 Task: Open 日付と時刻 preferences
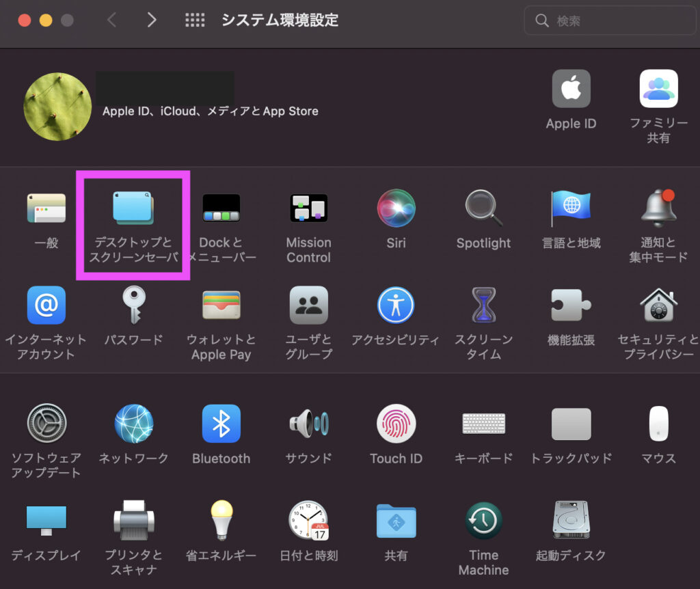point(308,521)
